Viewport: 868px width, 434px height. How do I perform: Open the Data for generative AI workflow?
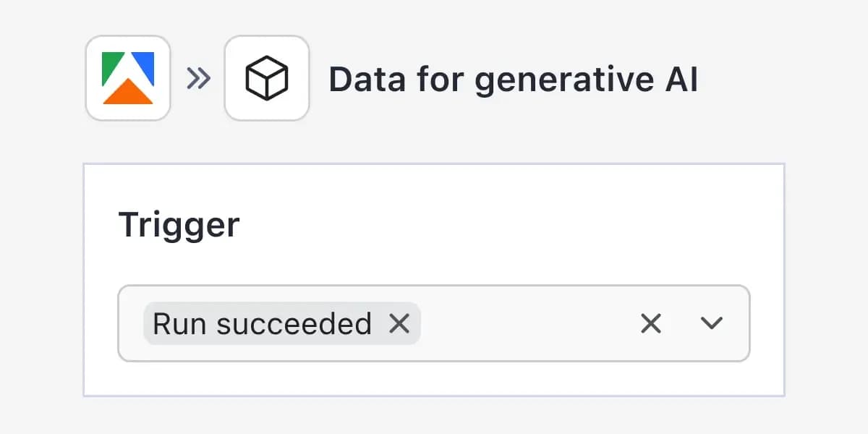(514, 80)
